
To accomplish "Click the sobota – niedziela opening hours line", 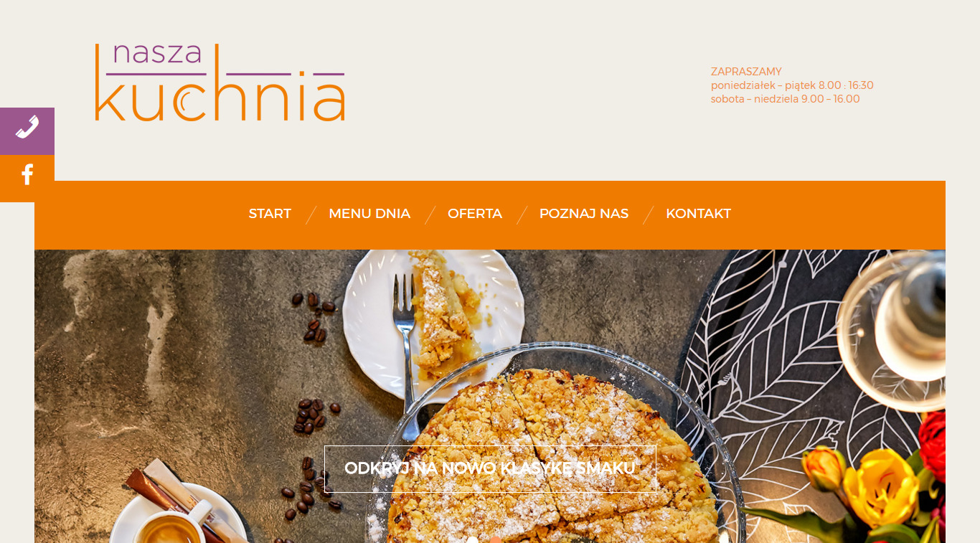I will click(785, 99).
